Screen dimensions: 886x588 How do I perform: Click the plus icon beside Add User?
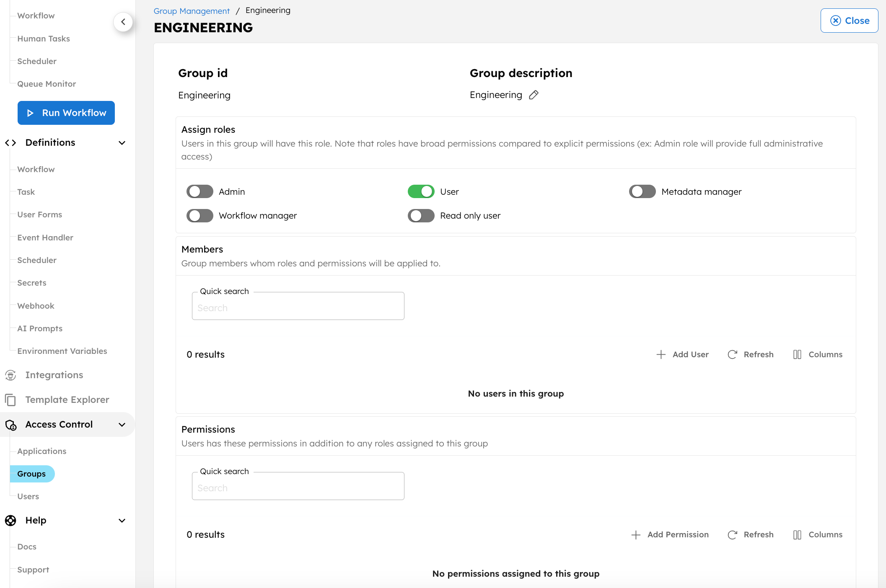(661, 355)
